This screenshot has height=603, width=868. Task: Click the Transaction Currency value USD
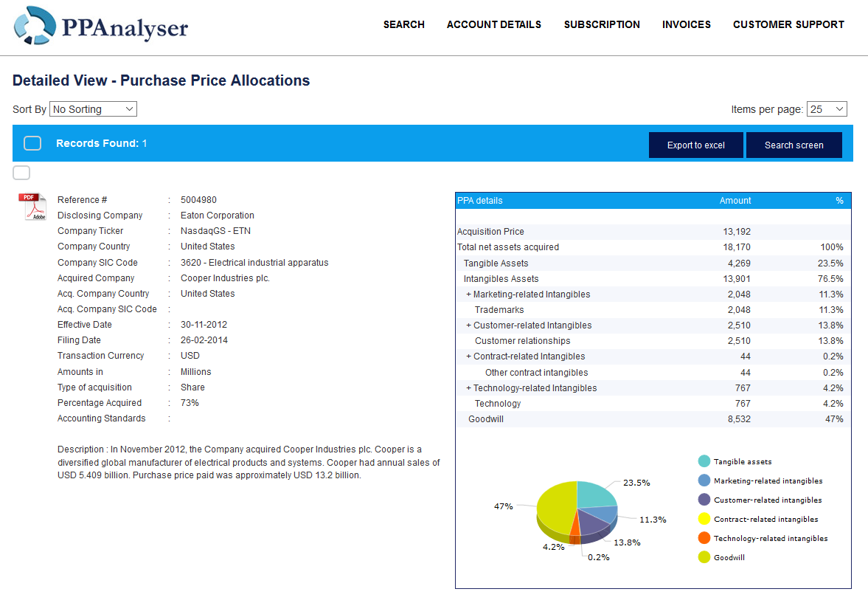pos(190,356)
